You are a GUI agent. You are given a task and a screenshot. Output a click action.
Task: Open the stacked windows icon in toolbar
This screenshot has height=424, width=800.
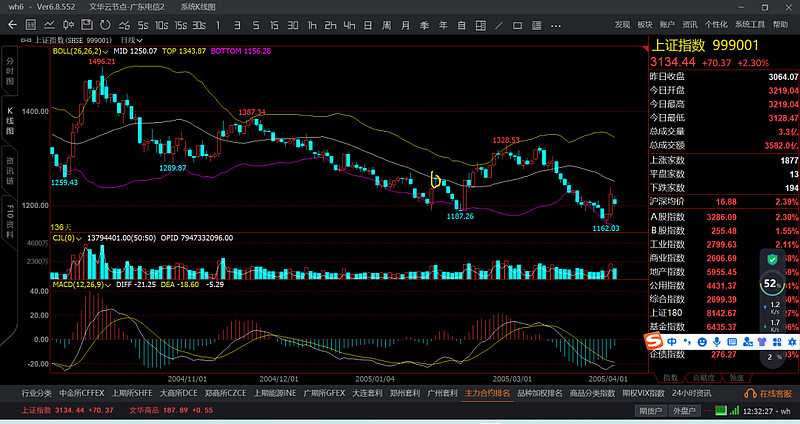click(x=536, y=25)
